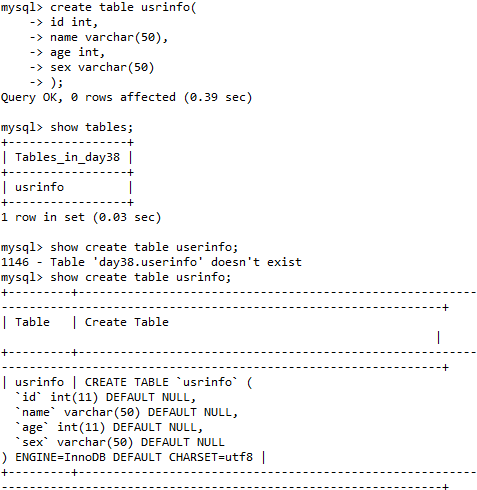Click the '`age` int(11) DEFAULT NULL,' line
This screenshot has width=477, height=490.
(109, 427)
